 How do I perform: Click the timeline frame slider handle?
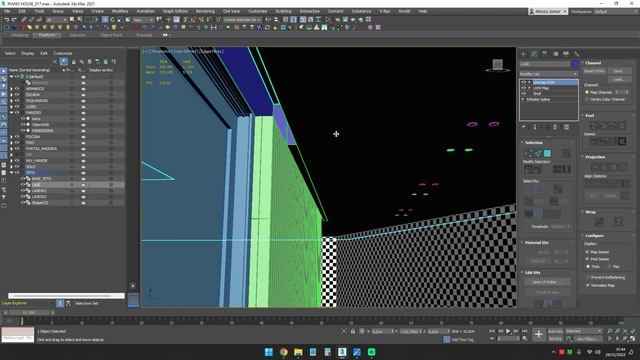pos(29,313)
